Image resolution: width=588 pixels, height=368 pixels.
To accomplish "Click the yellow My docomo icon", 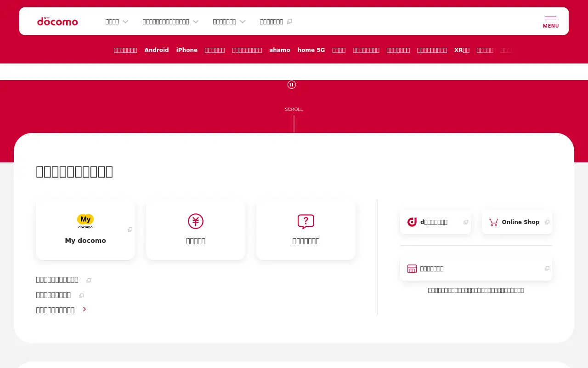I will coord(85,221).
